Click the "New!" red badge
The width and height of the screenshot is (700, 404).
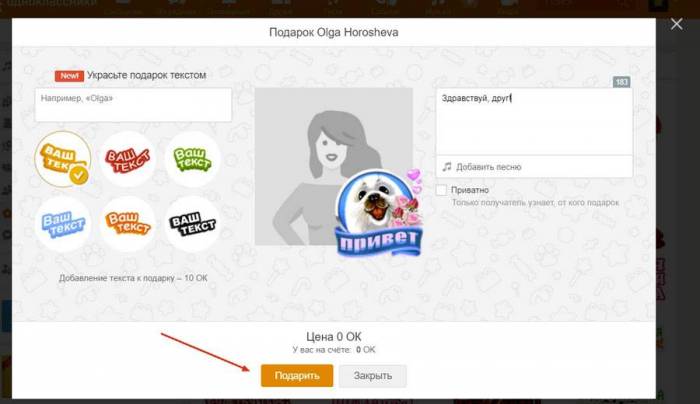(x=69, y=75)
